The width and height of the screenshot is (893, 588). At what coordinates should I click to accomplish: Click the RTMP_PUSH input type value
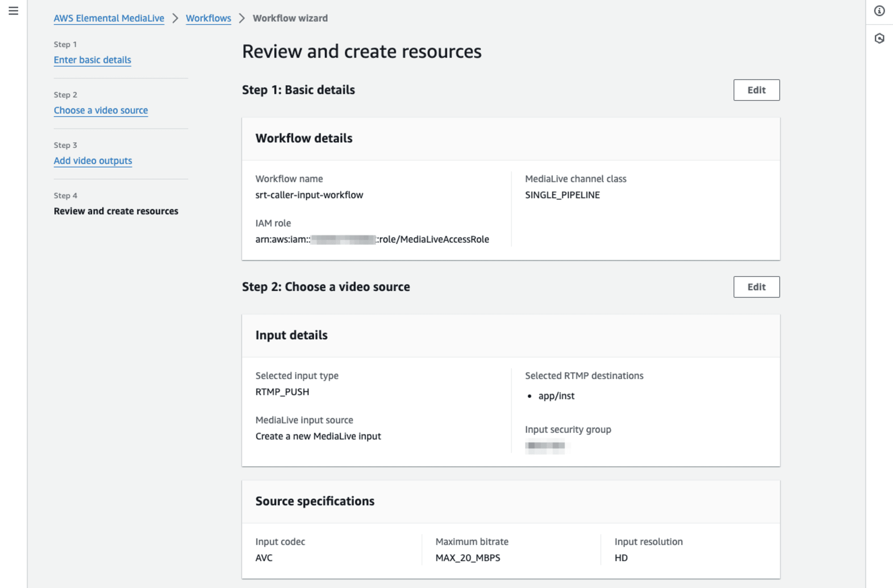coord(282,392)
